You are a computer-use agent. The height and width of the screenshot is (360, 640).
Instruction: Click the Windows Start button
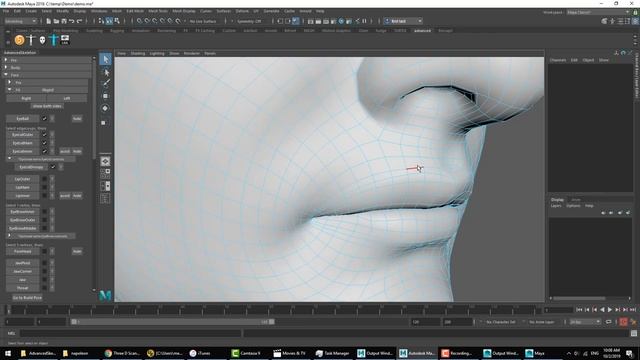pos(8,353)
